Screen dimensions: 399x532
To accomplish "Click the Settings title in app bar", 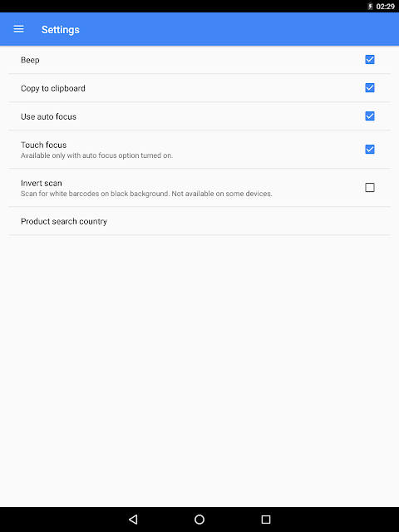I will coord(61,30).
